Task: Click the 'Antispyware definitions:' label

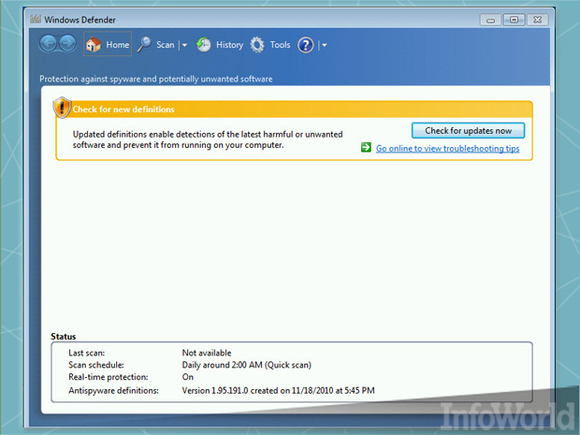Action: (114, 391)
